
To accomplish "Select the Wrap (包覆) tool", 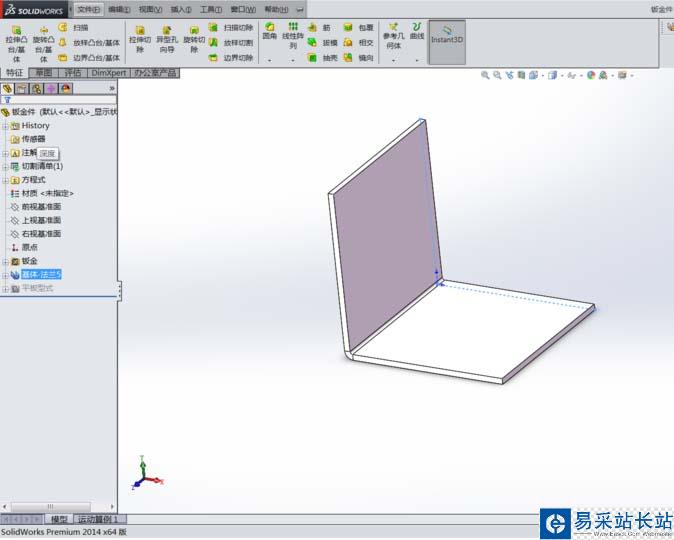I will point(358,28).
